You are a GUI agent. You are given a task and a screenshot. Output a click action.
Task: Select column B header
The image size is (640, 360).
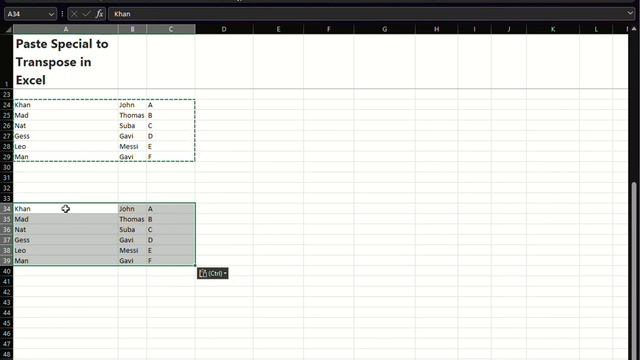tap(132, 29)
